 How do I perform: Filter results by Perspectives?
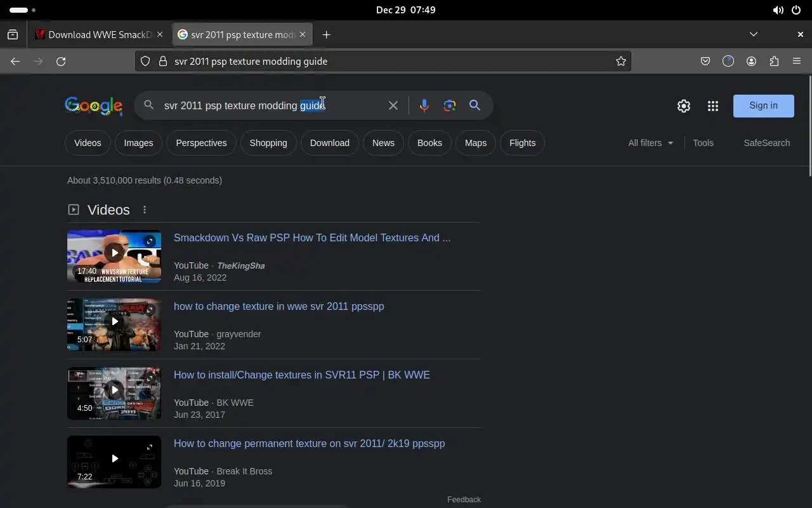point(201,143)
